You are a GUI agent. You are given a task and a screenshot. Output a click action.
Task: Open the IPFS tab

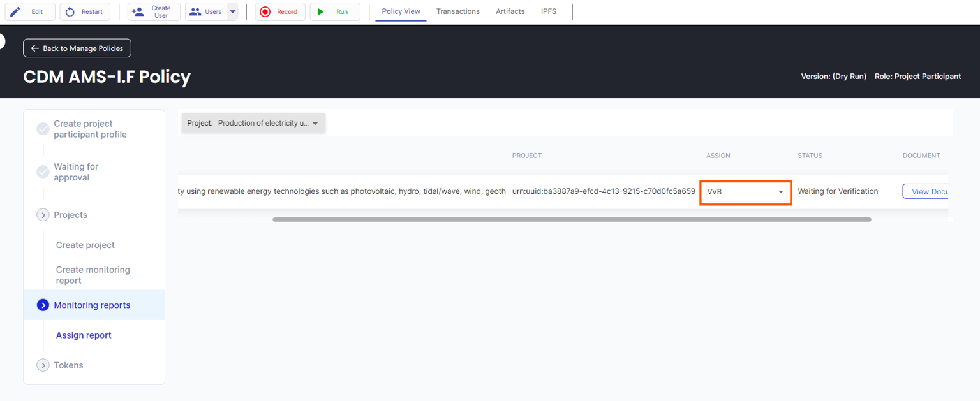pyautogui.click(x=548, y=11)
